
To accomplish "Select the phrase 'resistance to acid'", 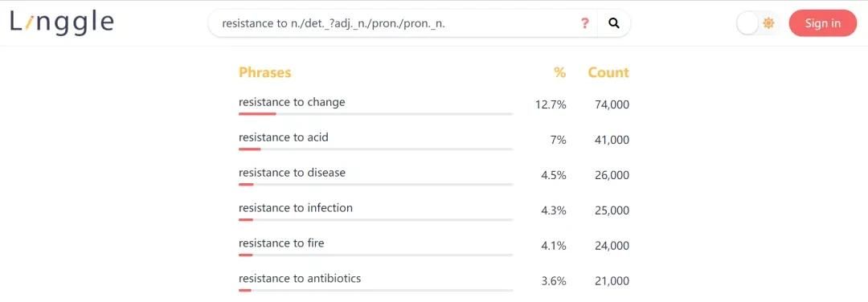I will pos(284,137).
